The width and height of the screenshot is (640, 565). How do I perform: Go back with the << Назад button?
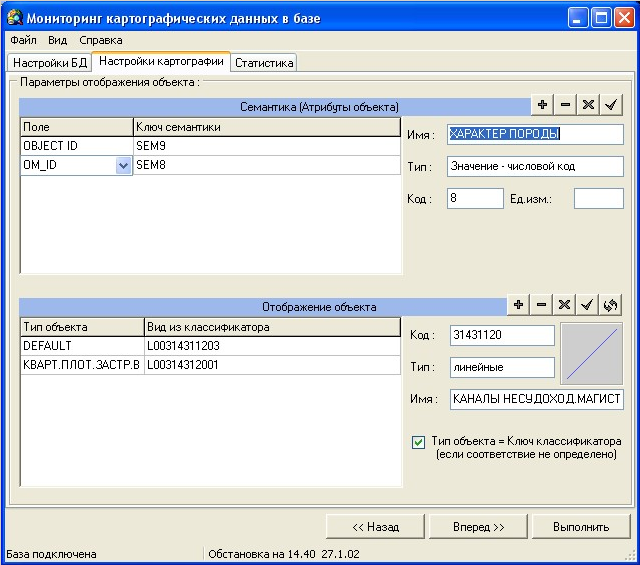click(x=376, y=526)
